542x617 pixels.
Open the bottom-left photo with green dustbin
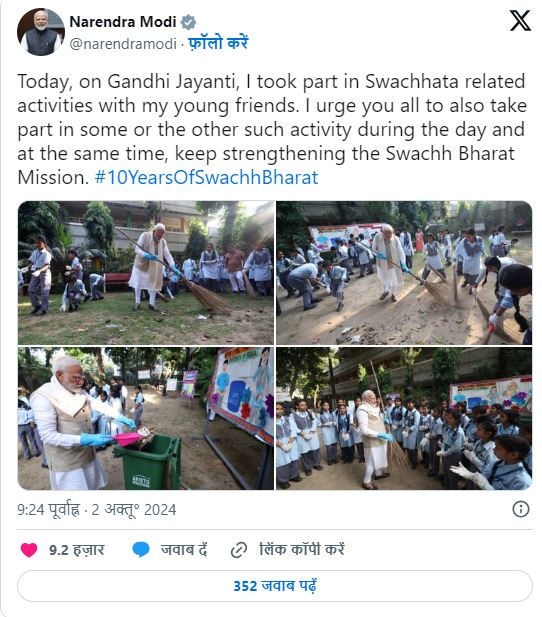(x=146, y=418)
